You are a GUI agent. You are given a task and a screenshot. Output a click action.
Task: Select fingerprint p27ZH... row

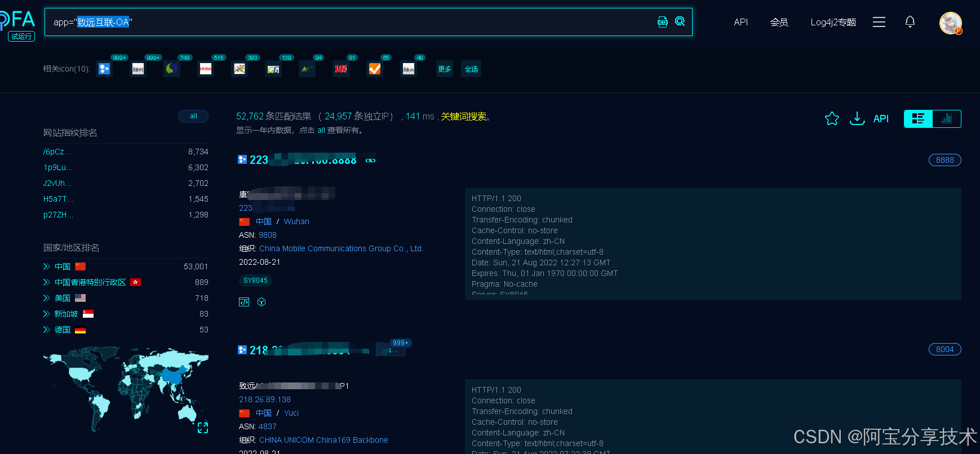(126, 215)
